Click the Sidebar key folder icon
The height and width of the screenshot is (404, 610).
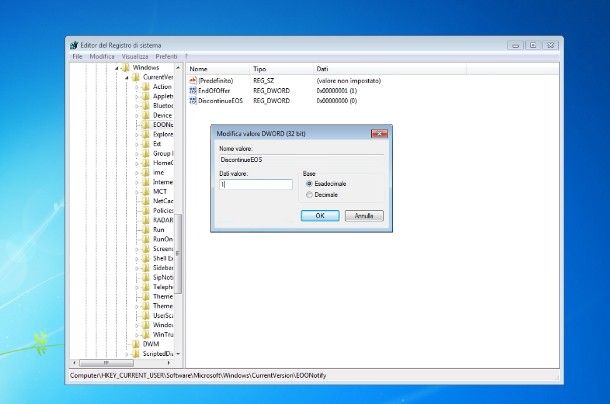146,268
